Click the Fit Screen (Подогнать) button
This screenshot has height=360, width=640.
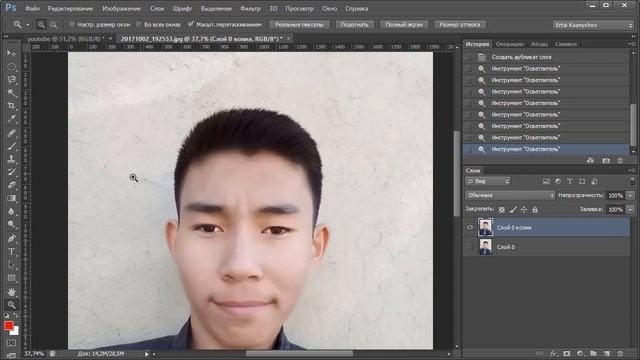pos(354,24)
